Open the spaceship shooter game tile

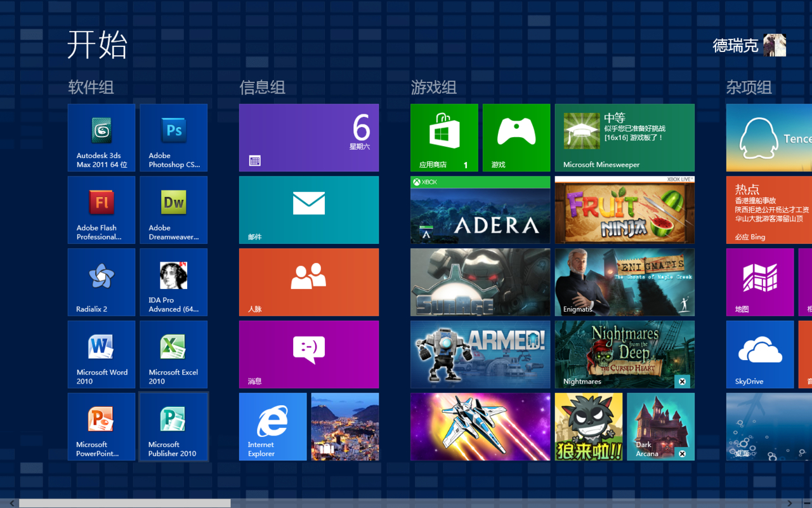(480, 427)
